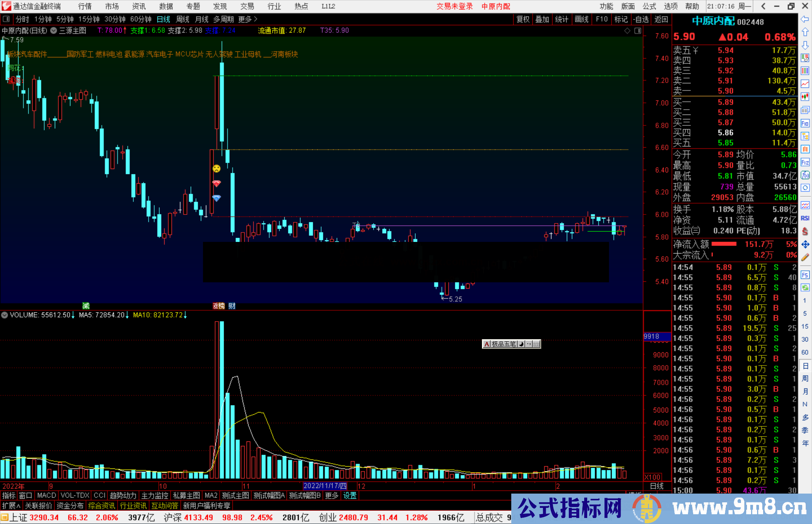Expand the 更多 period options
812x524 pixels.
248,19
